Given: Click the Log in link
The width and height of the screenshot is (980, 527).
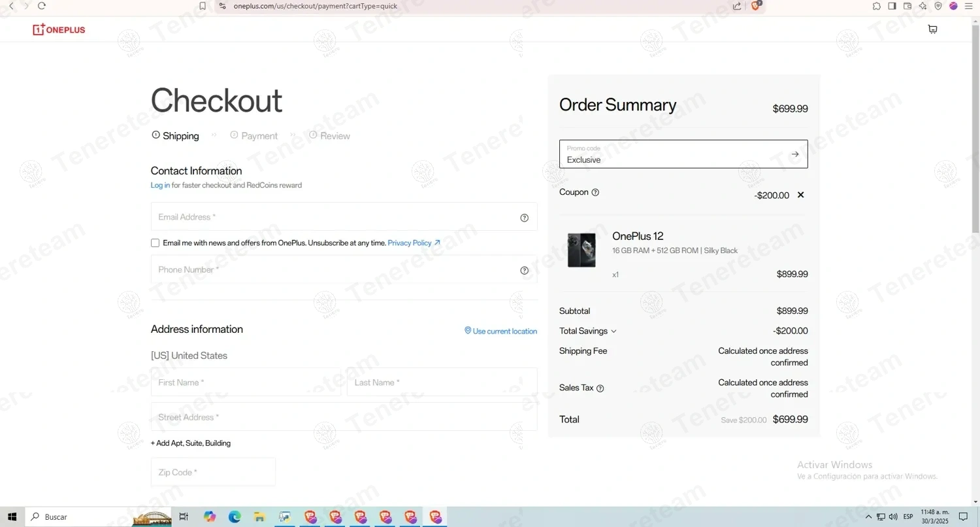Looking at the screenshot, I should click(x=160, y=186).
